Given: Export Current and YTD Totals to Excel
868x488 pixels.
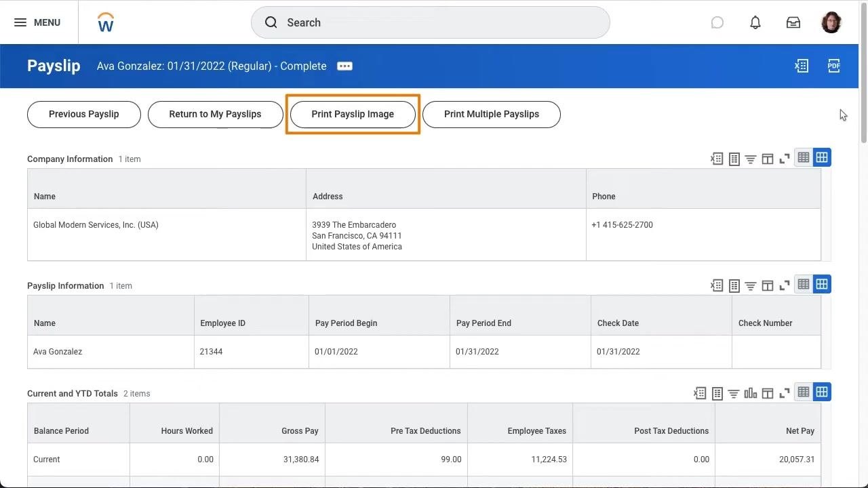Looking at the screenshot, I should coord(700,393).
